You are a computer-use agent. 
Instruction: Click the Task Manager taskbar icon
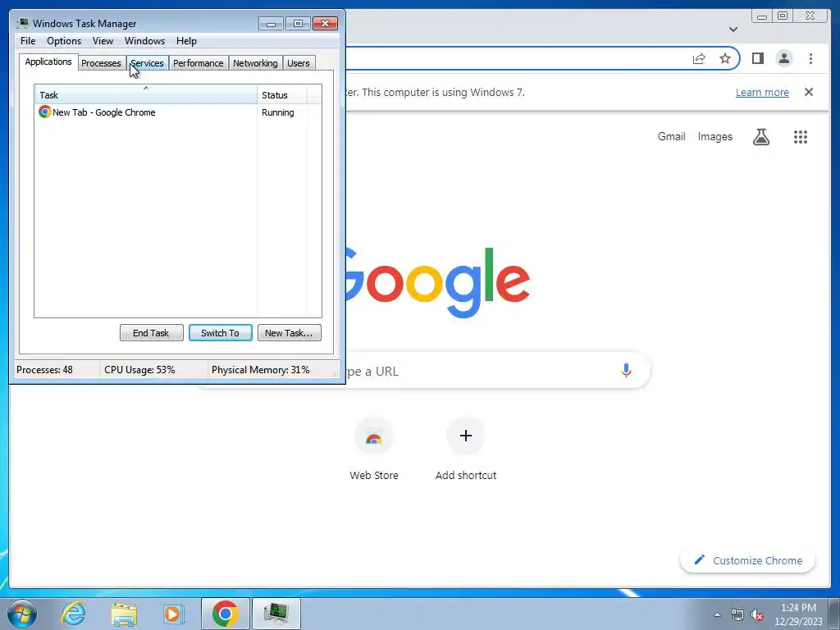click(x=276, y=614)
